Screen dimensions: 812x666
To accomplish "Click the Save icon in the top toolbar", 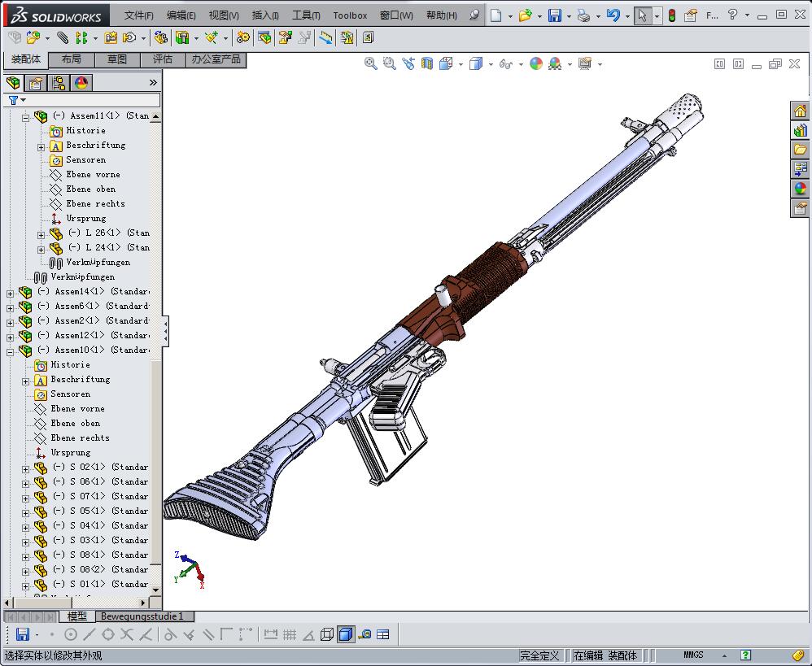I will pyautogui.click(x=555, y=15).
